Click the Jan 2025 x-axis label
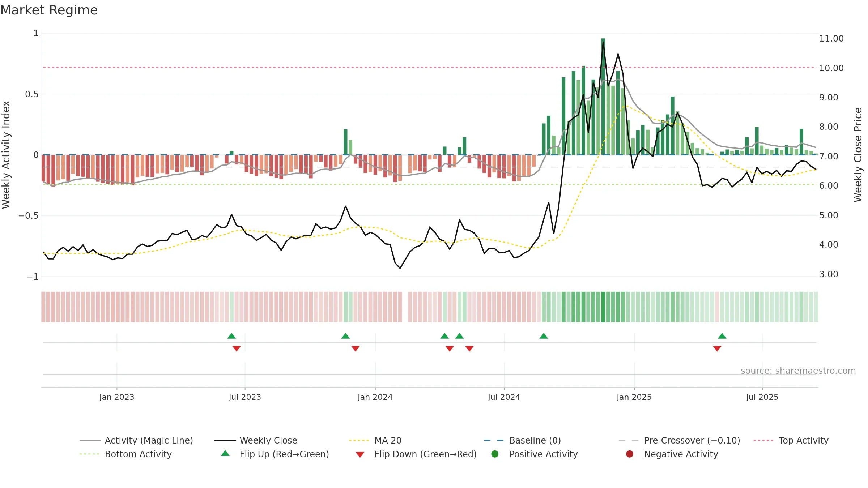This screenshot has width=868, height=488. (x=634, y=397)
